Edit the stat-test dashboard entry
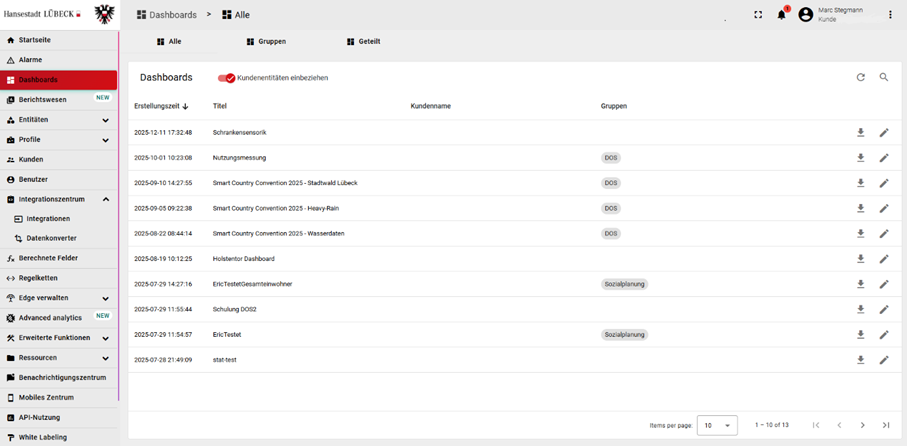The width and height of the screenshot is (907, 446). (x=884, y=360)
